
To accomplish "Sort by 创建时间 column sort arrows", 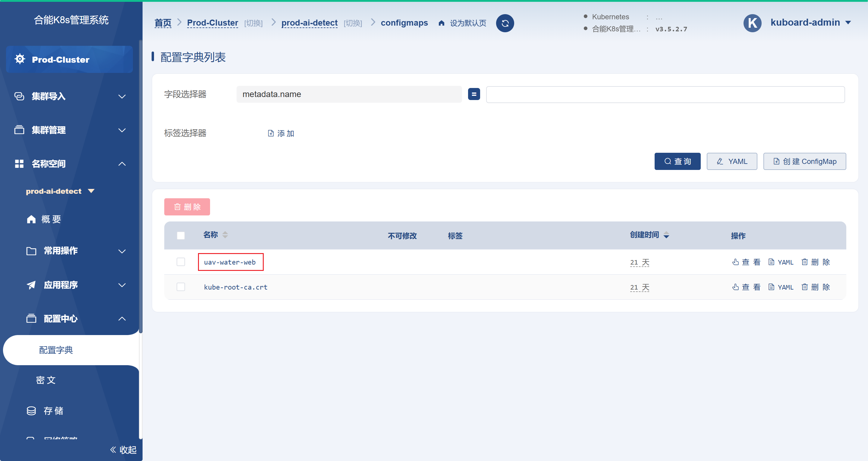I will coord(666,235).
